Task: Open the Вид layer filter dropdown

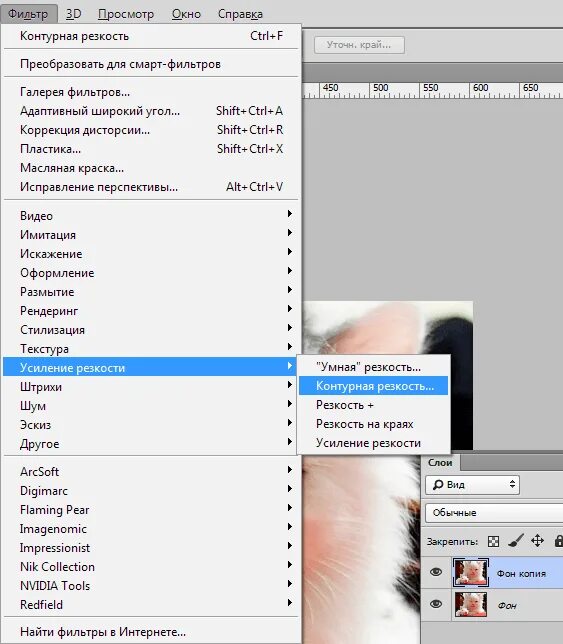Action: click(x=473, y=485)
